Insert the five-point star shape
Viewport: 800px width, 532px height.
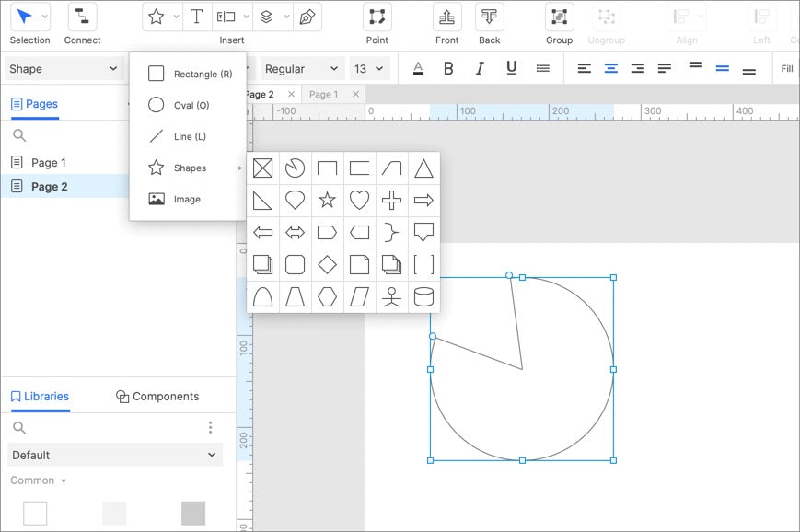point(327,201)
